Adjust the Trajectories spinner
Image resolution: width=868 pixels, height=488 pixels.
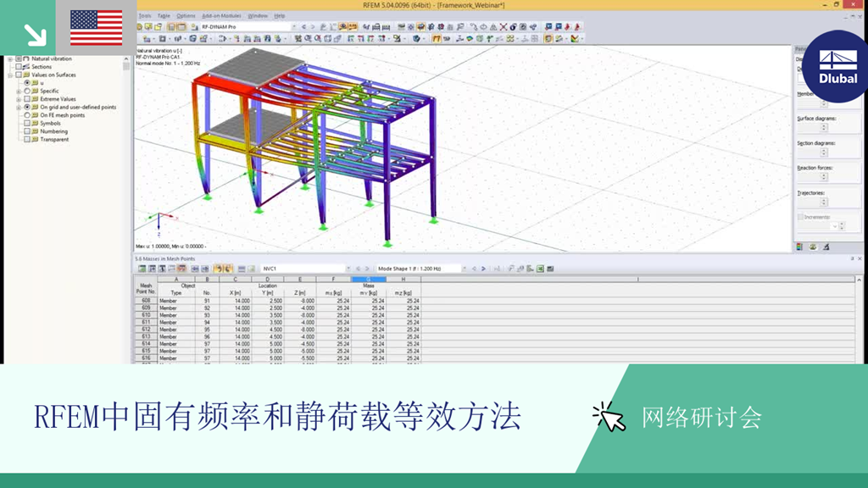click(x=824, y=202)
